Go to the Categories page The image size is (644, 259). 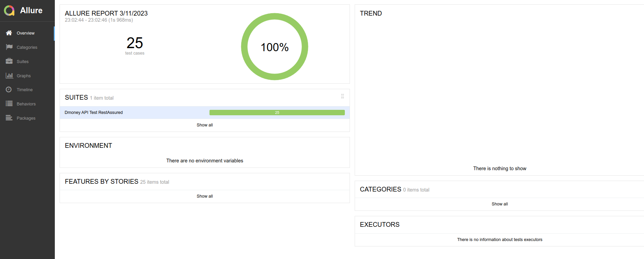click(x=27, y=47)
